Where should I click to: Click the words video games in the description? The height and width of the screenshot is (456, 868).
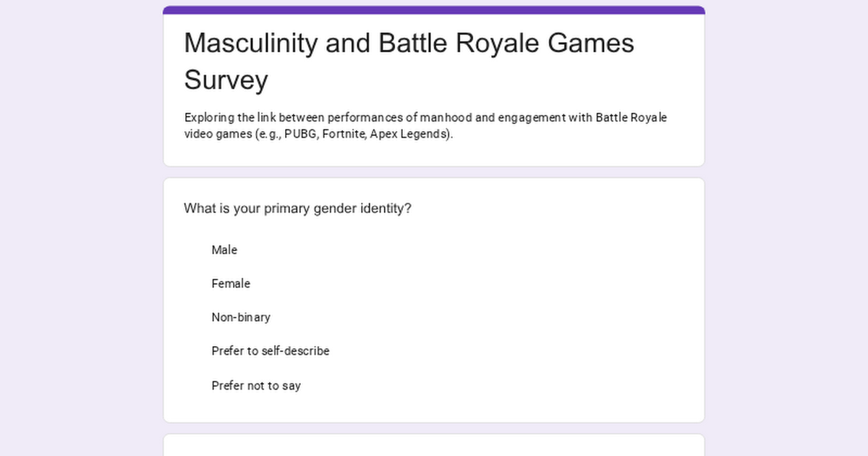(216, 135)
